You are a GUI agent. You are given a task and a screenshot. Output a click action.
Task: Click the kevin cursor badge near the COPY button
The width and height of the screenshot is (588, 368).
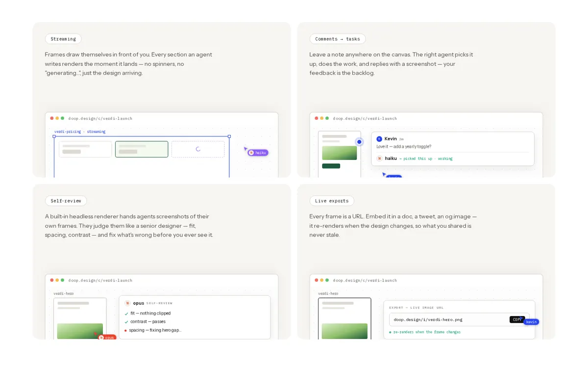[531, 322]
